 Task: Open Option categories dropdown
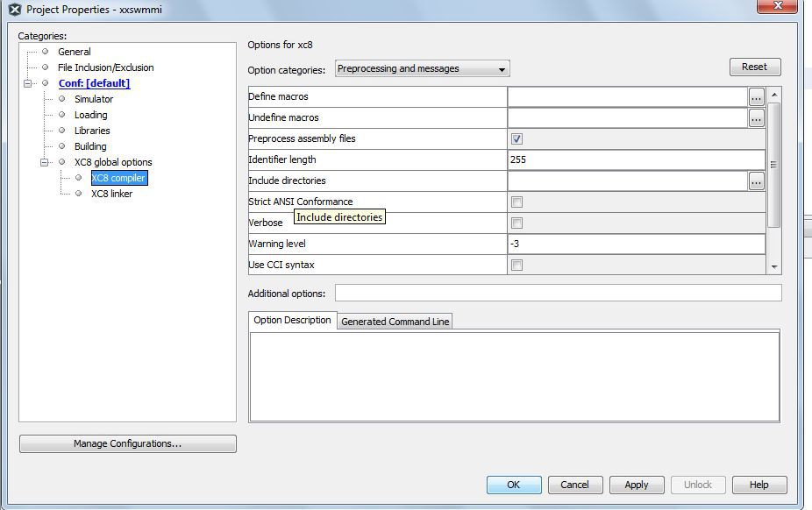pos(422,69)
